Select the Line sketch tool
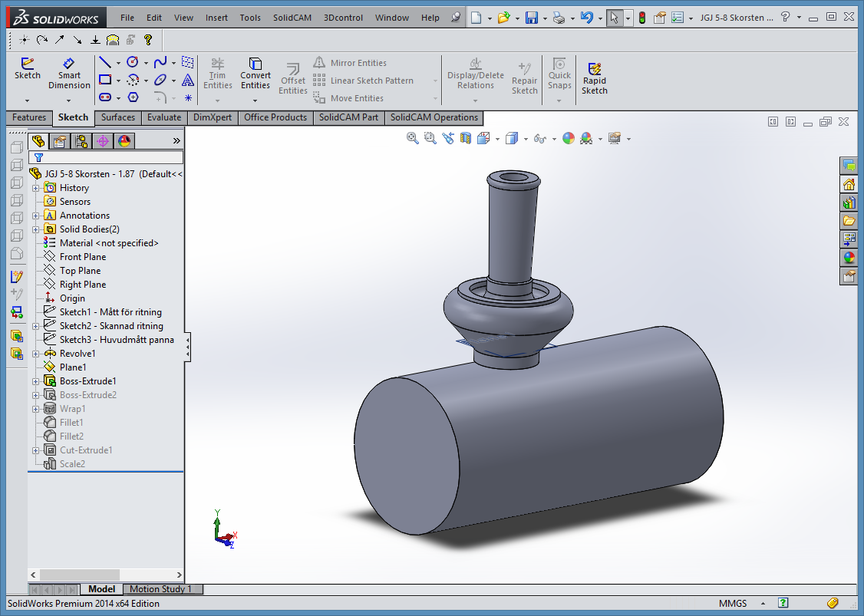This screenshot has width=864, height=616. pos(104,62)
